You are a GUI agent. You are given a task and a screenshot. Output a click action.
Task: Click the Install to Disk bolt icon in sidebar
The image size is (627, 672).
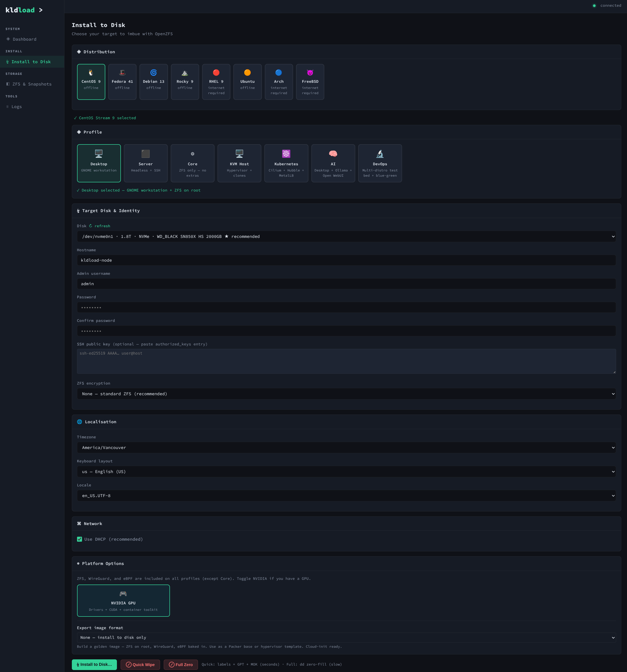tap(7, 61)
